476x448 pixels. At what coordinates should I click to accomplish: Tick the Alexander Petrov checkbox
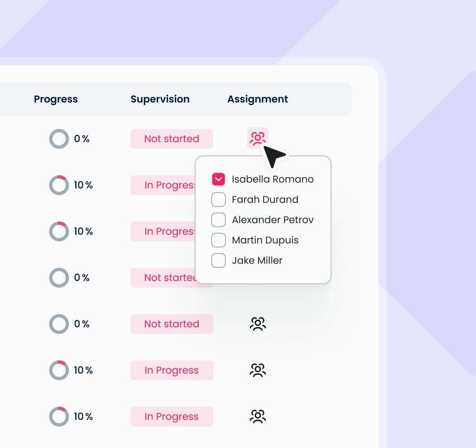pyautogui.click(x=218, y=219)
